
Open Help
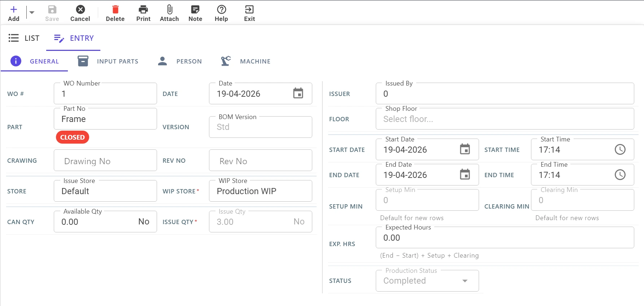(221, 13)
